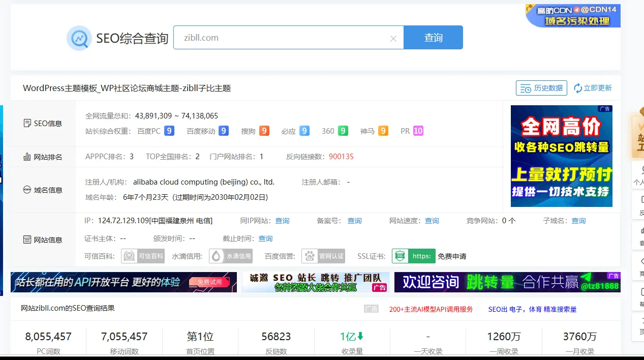Open the 欢迎咨询 跳转量 banner ad

pyautogui.click(x=507, y=282)
